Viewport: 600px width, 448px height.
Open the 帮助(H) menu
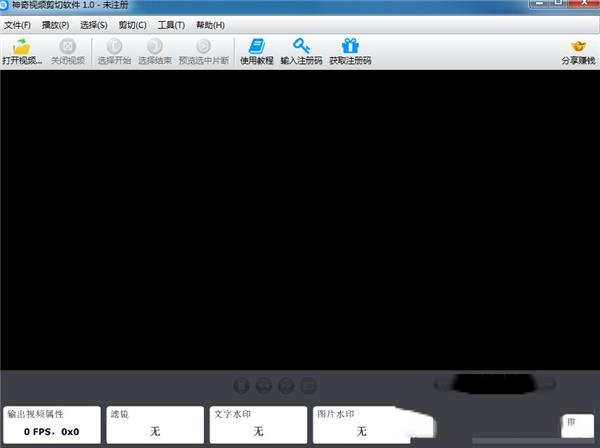click(x=210, y=24)
